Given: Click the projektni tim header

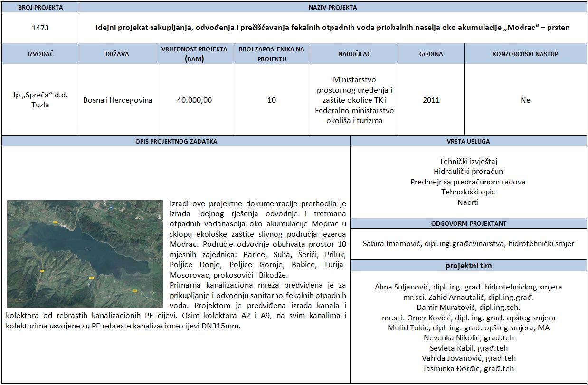Looking at the screenshot, I should point(468,266).
